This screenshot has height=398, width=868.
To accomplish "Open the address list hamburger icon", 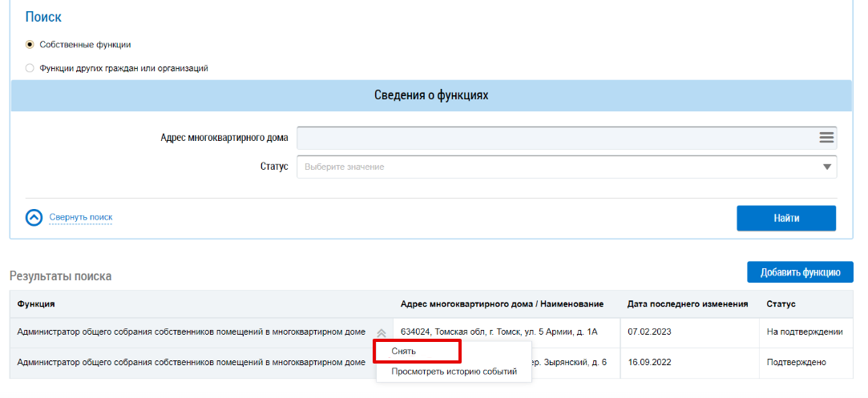I will point(826,138).
